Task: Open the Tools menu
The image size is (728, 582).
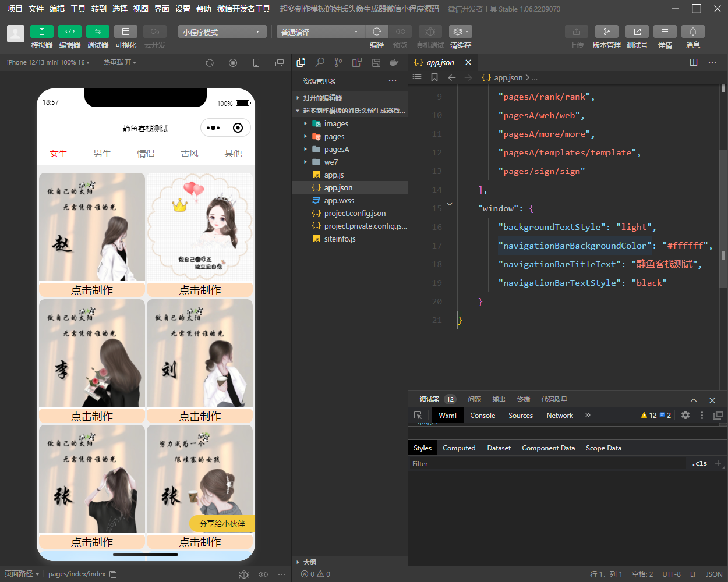Action: (78, 9)
